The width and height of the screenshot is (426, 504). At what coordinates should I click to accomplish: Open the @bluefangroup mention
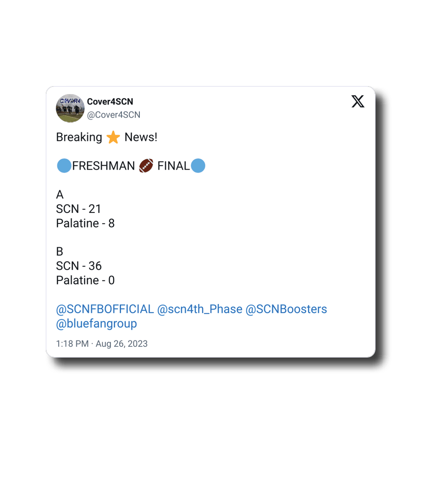click(x=96, y=324)
